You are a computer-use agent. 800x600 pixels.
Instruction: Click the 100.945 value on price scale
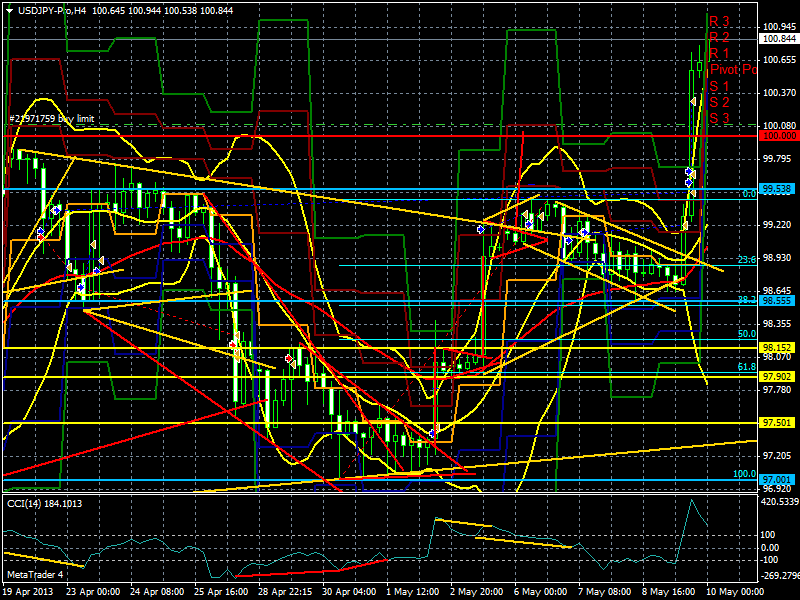(x=779, y=27)
